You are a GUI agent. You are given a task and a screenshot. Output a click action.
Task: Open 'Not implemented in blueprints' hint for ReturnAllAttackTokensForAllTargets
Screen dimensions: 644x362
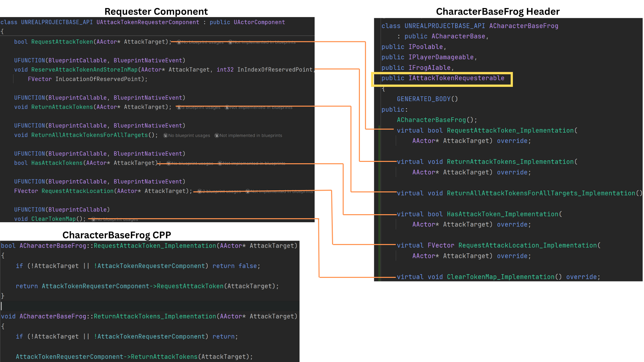251,135
